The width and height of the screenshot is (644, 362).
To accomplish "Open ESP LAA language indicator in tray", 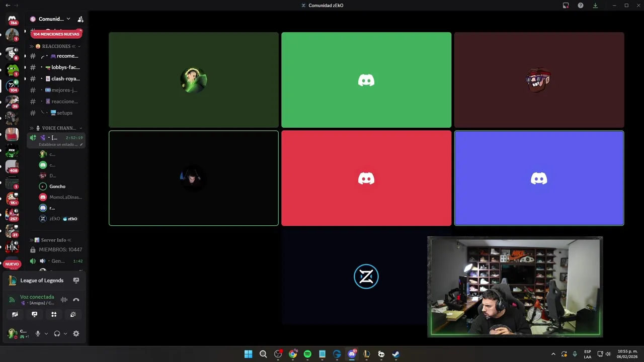I will click(x=588, y=354).
